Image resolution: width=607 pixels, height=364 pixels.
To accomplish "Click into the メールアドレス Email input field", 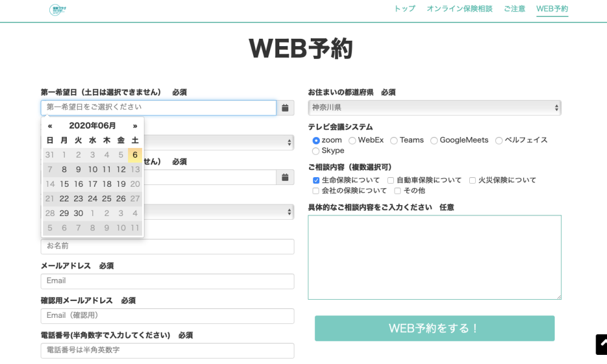I will point(167,281).
